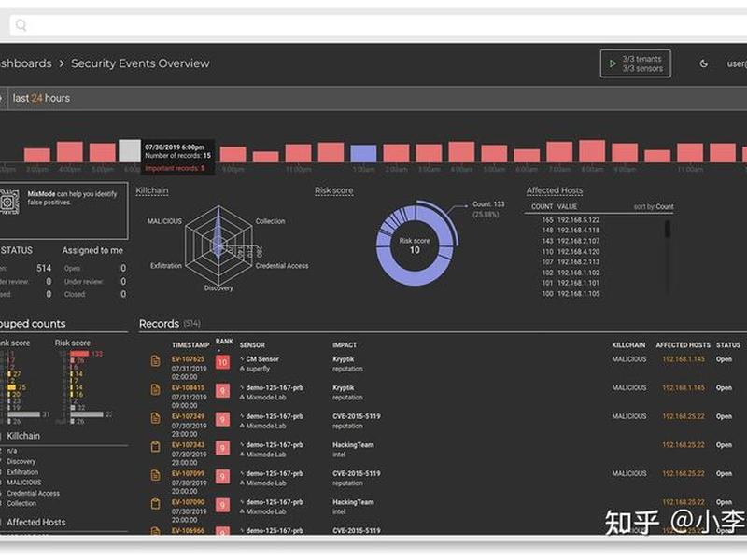This screenshot has width=747, height=560.
Task: Filter grouped Killchain by Collection
Action: 21,503
